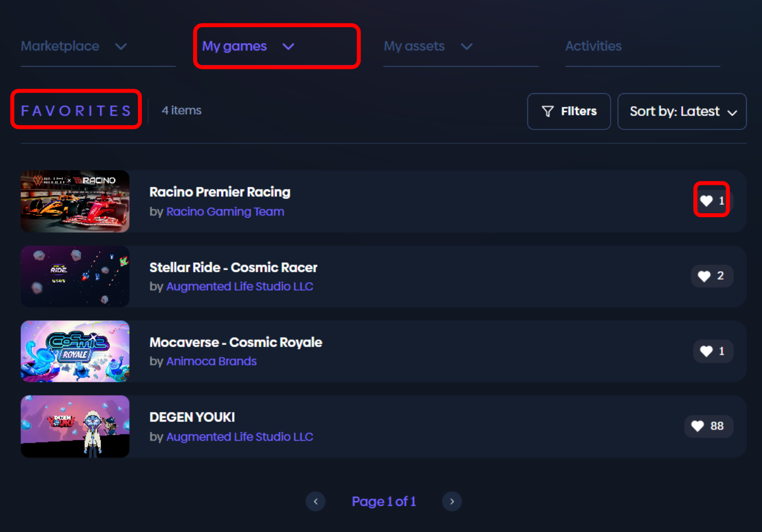
Task: Open the Animoca Brands developer link
Action: [211, 361]
